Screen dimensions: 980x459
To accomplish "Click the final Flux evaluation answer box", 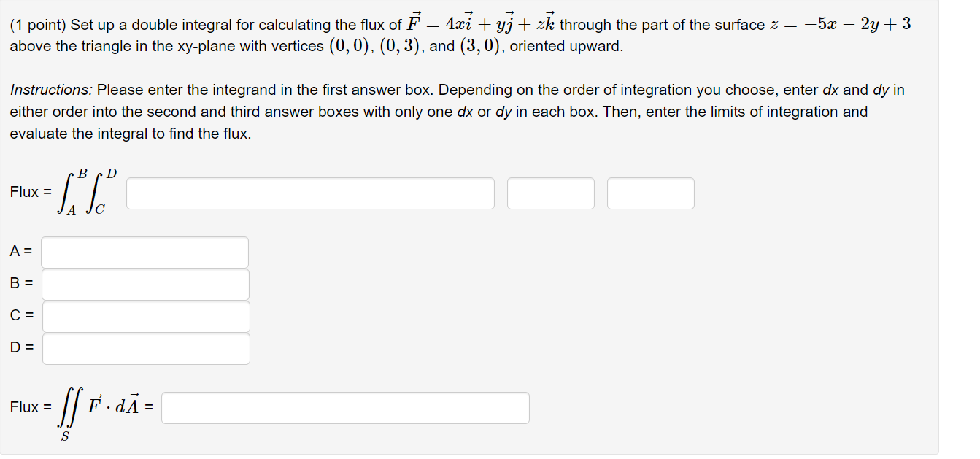I will pyautogui.click(x=346, y=407).
